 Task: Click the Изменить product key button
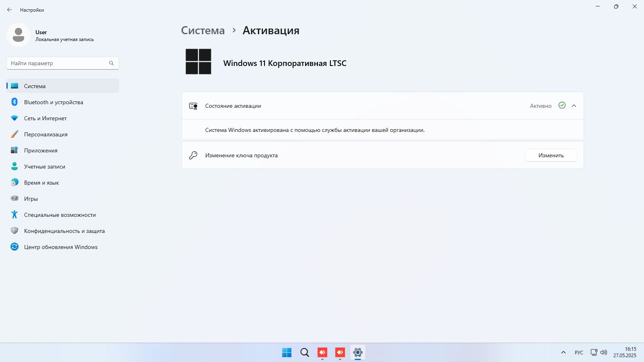pyautogui.click(x=551, y=155)
